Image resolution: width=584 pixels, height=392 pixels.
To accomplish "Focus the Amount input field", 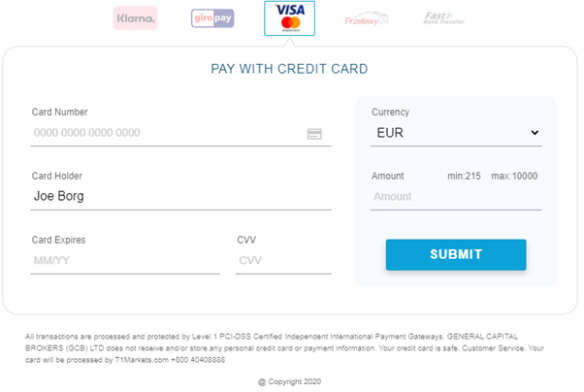I will pyautogui.click(x=455, y=196).
